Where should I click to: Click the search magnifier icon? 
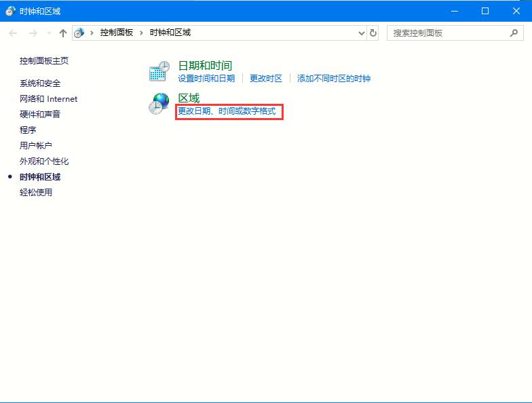pos(514,33)
